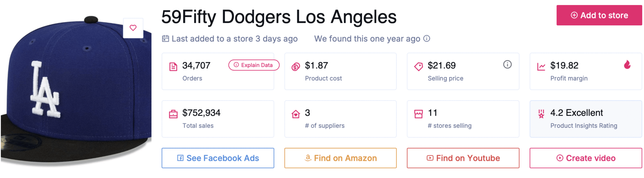Click the Total sales briefcase icon
Image resolution: width=644 pixels, height=178 pixels.
click(173, 114)
